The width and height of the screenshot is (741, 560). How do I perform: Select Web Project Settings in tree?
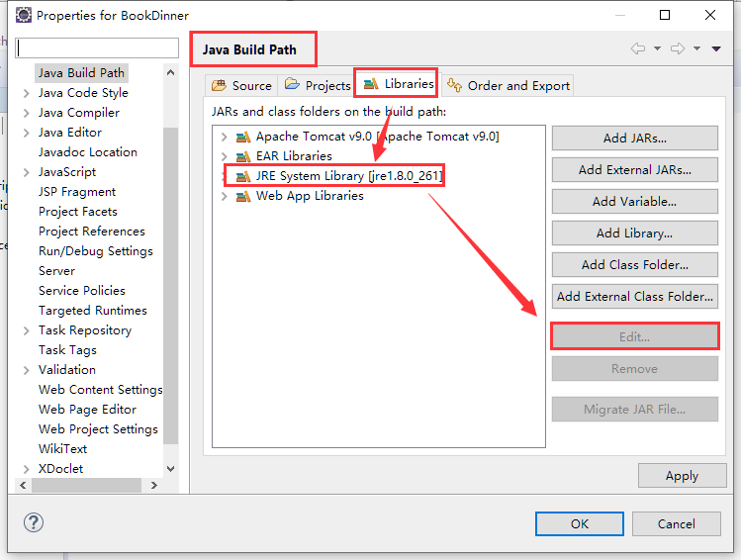98,429
